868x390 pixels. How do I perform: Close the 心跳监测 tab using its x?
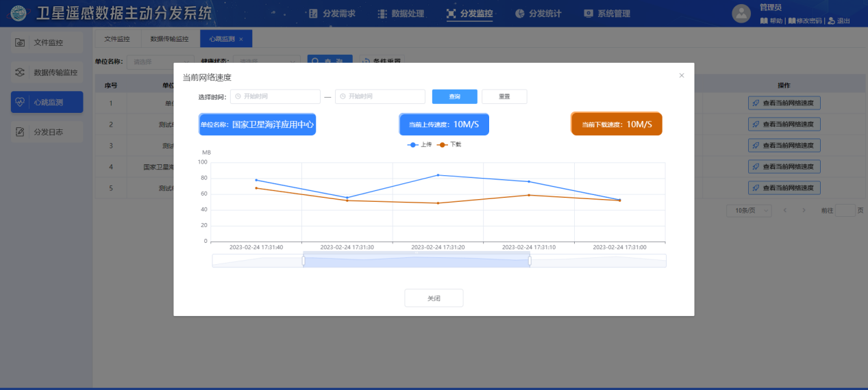(x=241, y=39)
